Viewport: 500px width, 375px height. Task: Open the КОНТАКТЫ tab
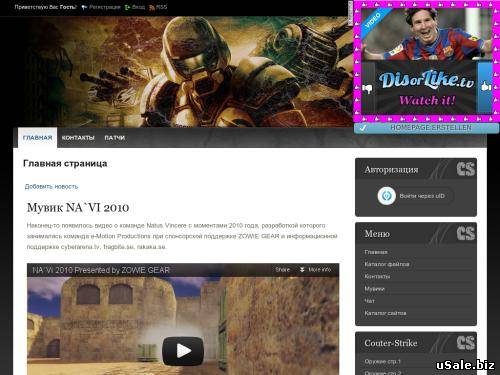pyautogui.click(x=78, y=138)
